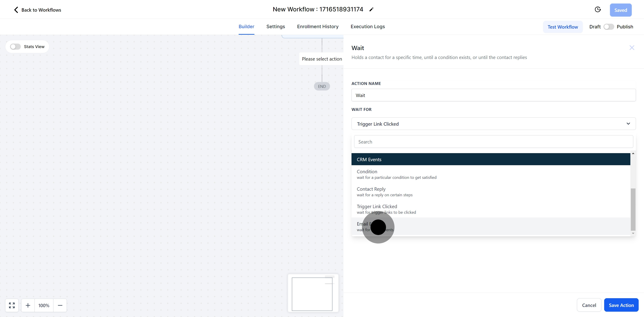The width and height of the screenshot is (644, 317).
Task: Zoom out on the canvas with the minus icon
Action: pos(60,305)
